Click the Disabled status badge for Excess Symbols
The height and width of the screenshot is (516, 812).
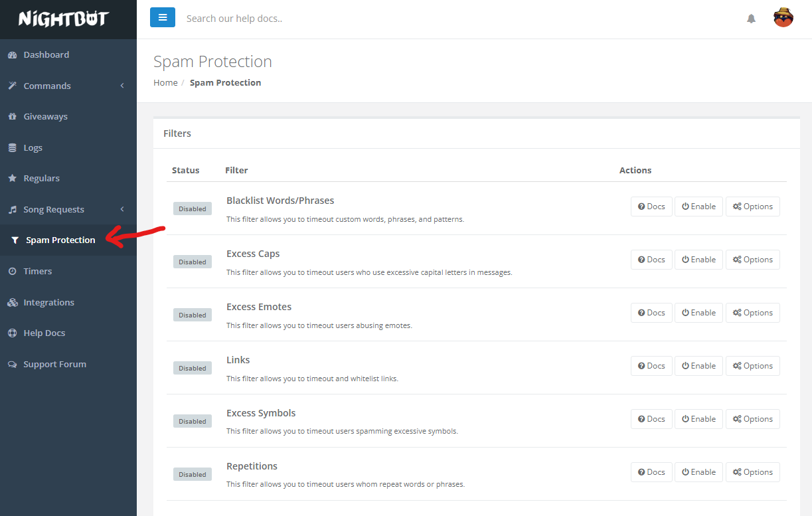tap(193, 422)
